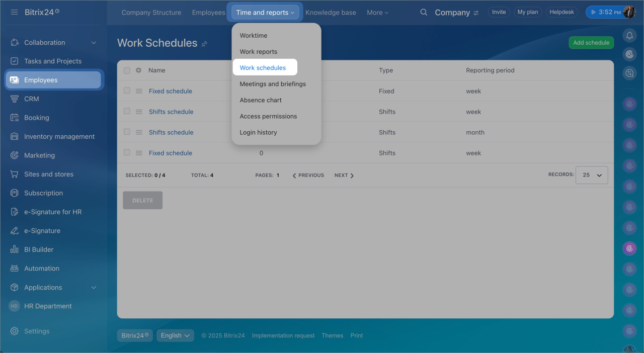Open grid settings gear icon
The height and width of the screenshot is (353, 644).
coord(138,70)
